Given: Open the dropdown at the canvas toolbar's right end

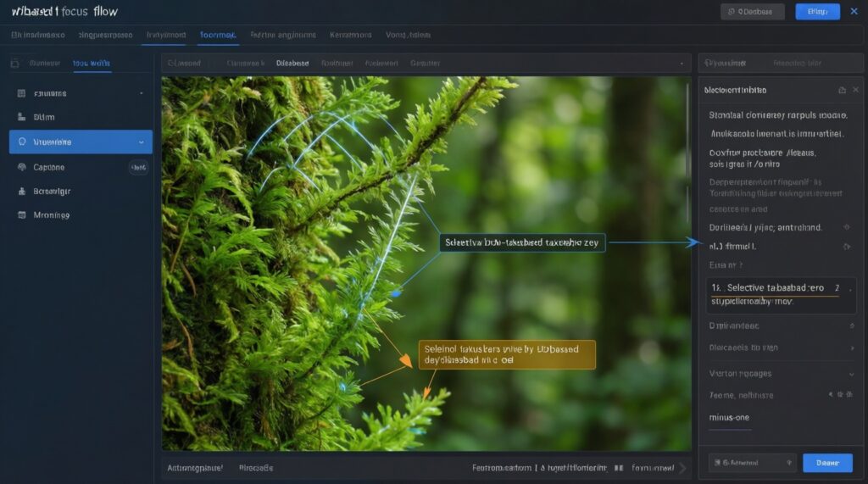Looking at the screenshot, I should 682,64.
